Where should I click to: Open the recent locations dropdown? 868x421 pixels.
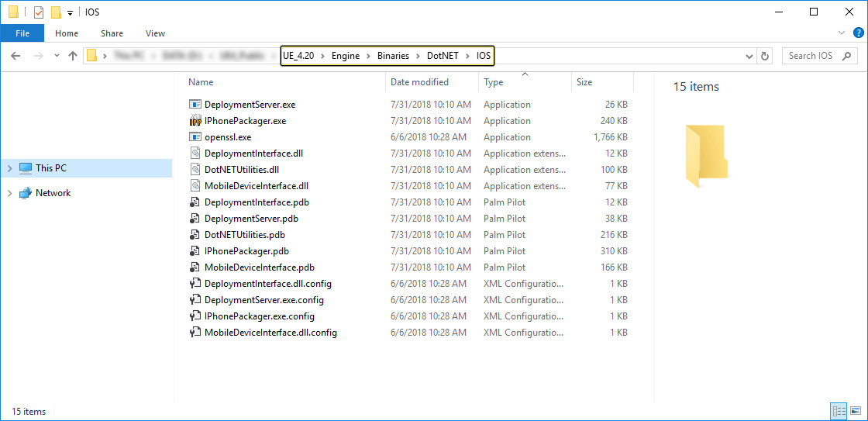pyautogui.click(x=57, y=56)
